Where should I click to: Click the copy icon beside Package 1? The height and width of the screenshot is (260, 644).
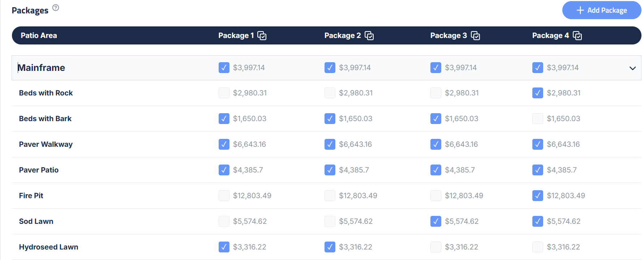pos(262,36)
